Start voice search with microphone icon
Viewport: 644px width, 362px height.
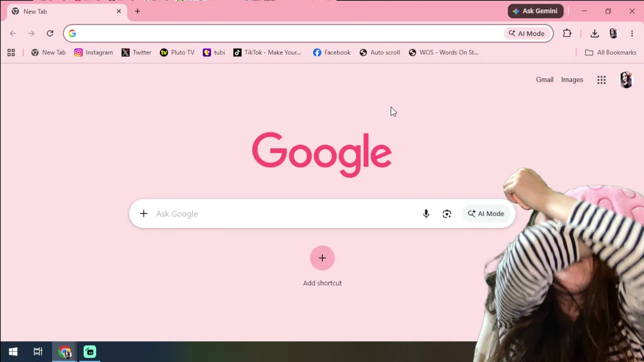(x=426, y=214)
